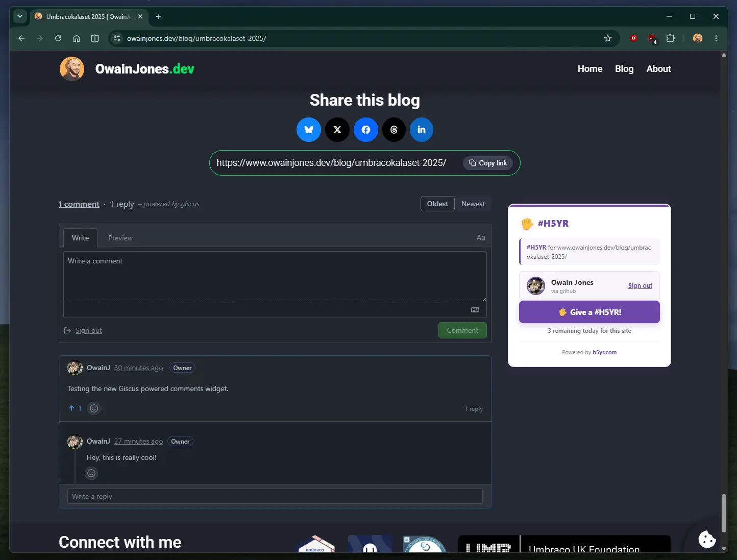The width and height of the screenshot is (737, 560).
Task: Share the blog on LinkedIn
Action: (421, 130)
